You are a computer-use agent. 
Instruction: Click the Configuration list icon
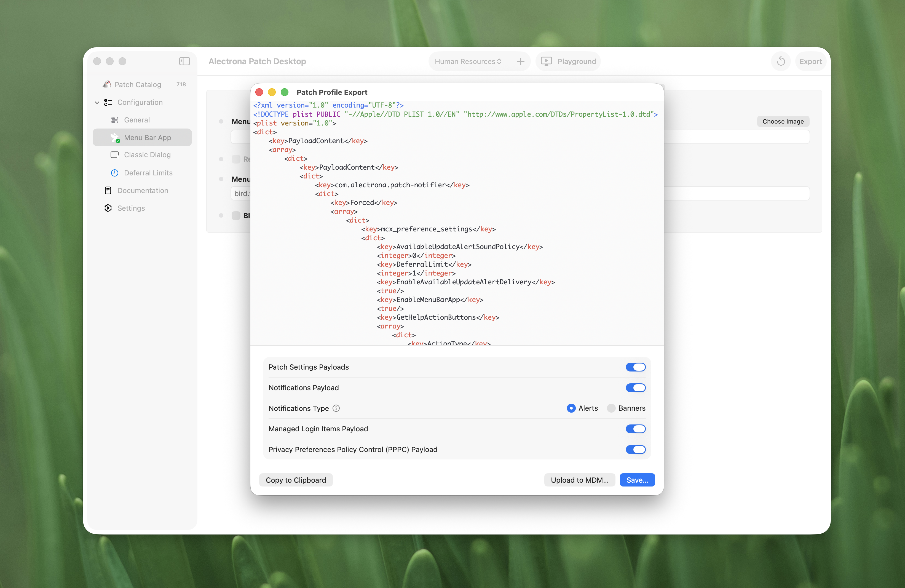pos(108,102)
